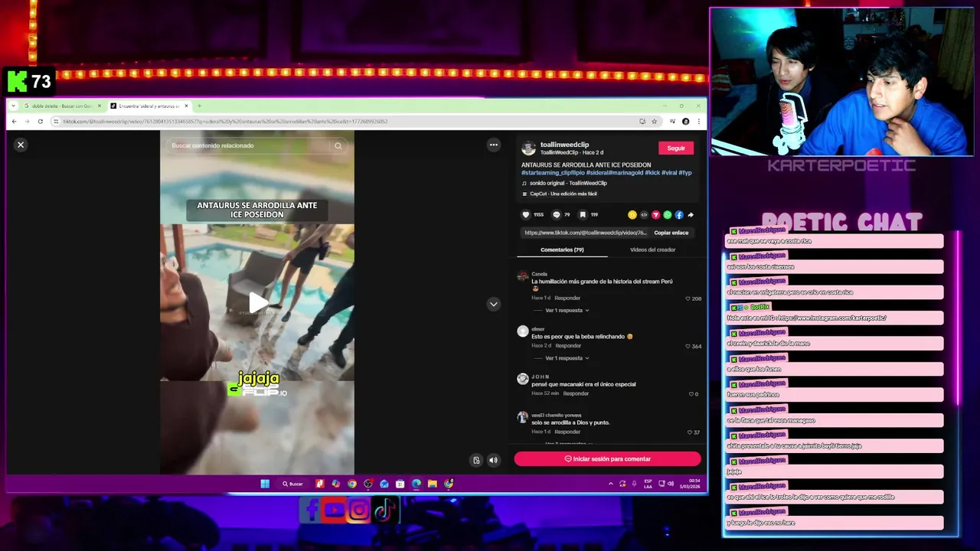Image resolution: width=980 pixels, height=551 pixels.
Task: Click the embed code icon
Action: 644,215
